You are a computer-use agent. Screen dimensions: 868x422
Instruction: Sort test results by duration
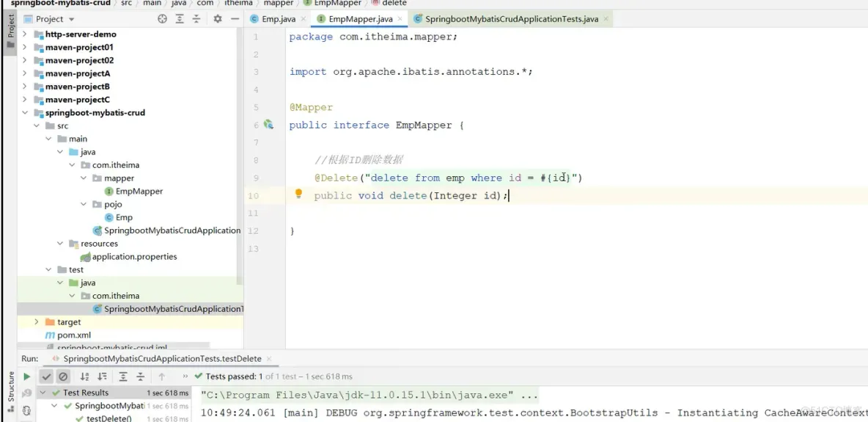[102, 376]
